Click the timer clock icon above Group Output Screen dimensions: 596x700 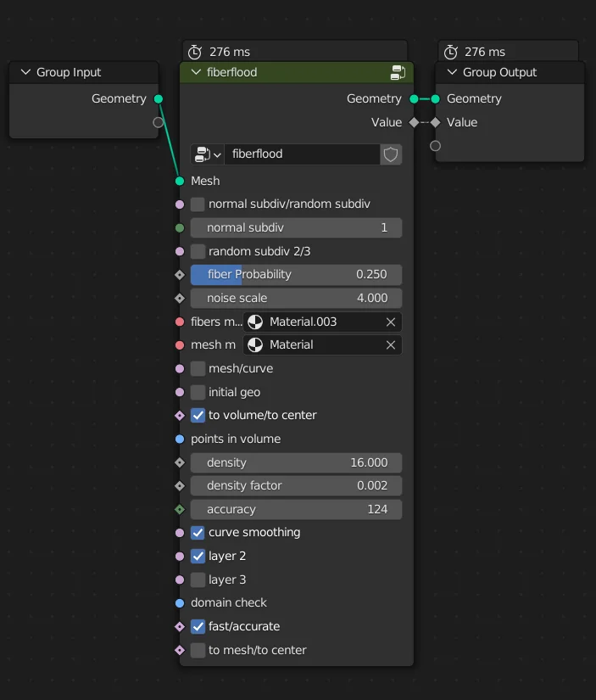pos(450,50)
